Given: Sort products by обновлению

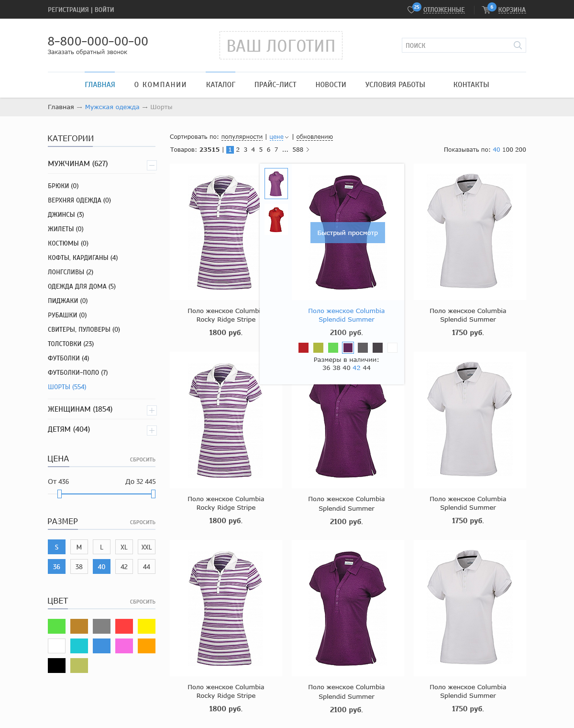Looking at the screenshot, I should 315,137.
